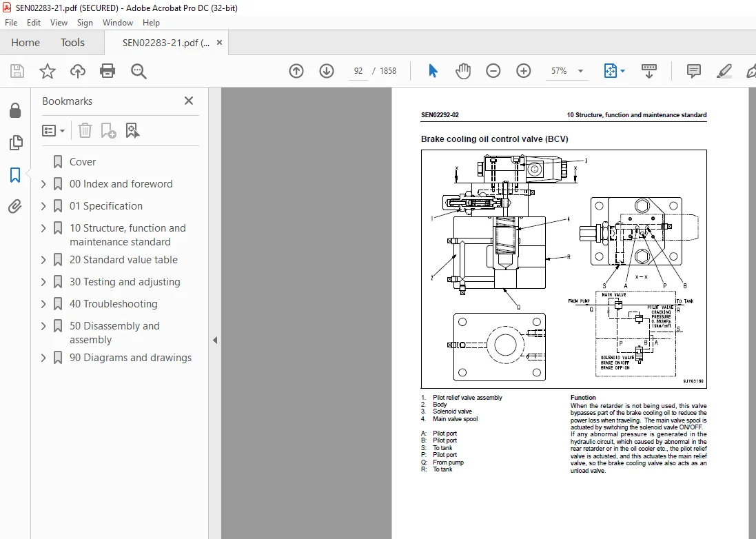The image size is (756, 539).
Task: Toggle the Bookmarks panel icon
Action: tap(15, 175)
